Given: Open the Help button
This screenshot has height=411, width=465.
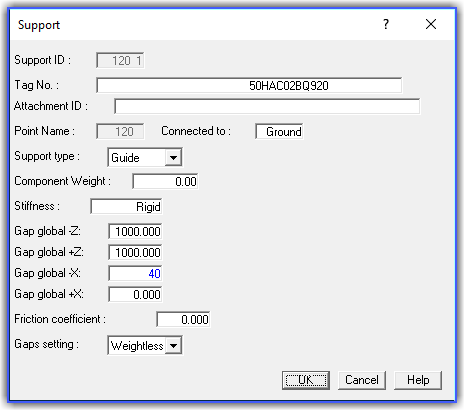Looking at the screenshot, I should (x=418, y=380).
